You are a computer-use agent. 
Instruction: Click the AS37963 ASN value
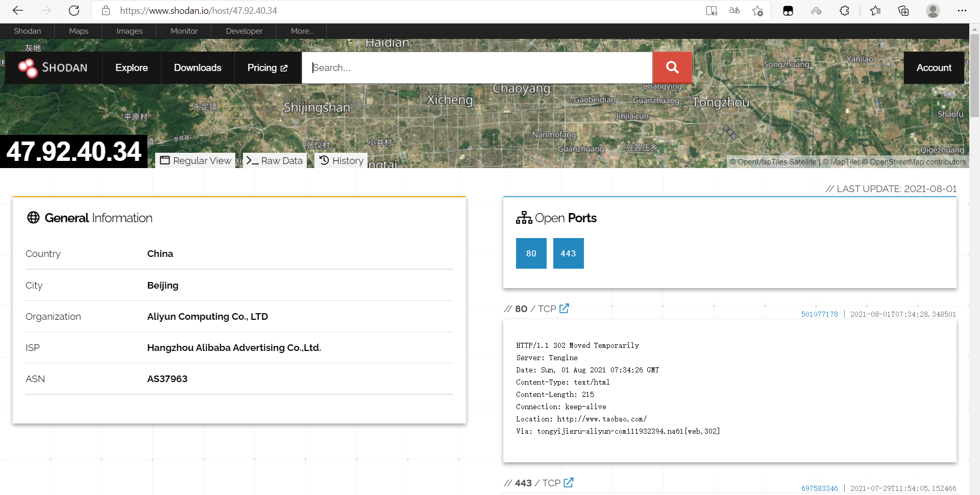pyautogui.click(x=167, y=379)
